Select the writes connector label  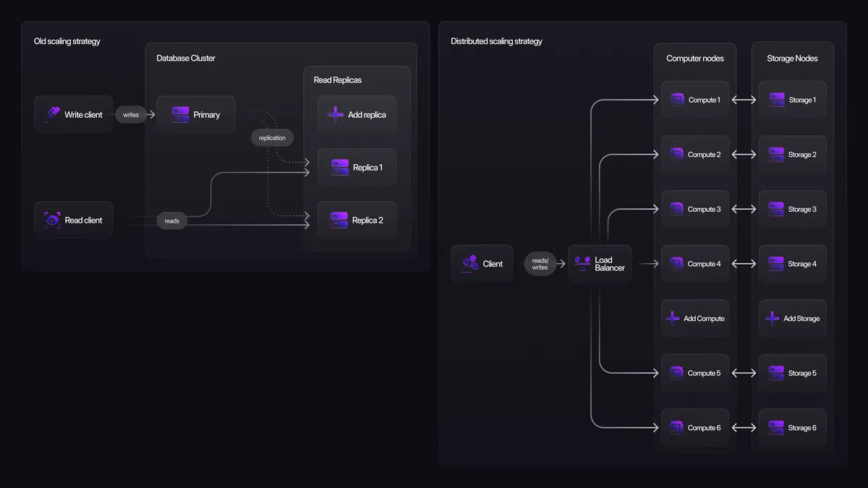pyautogui.click(x=132, y=114)
